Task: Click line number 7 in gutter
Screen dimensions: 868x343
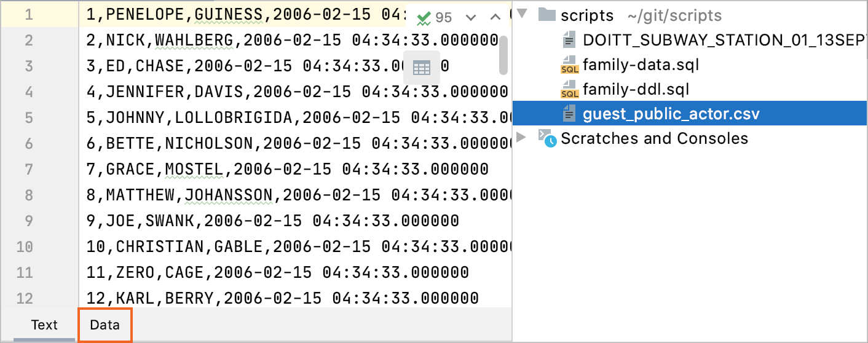Action: coord(28,170)
